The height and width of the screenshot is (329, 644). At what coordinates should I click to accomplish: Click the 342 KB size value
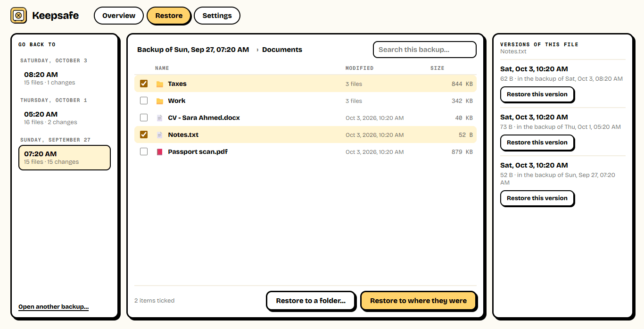462,101
